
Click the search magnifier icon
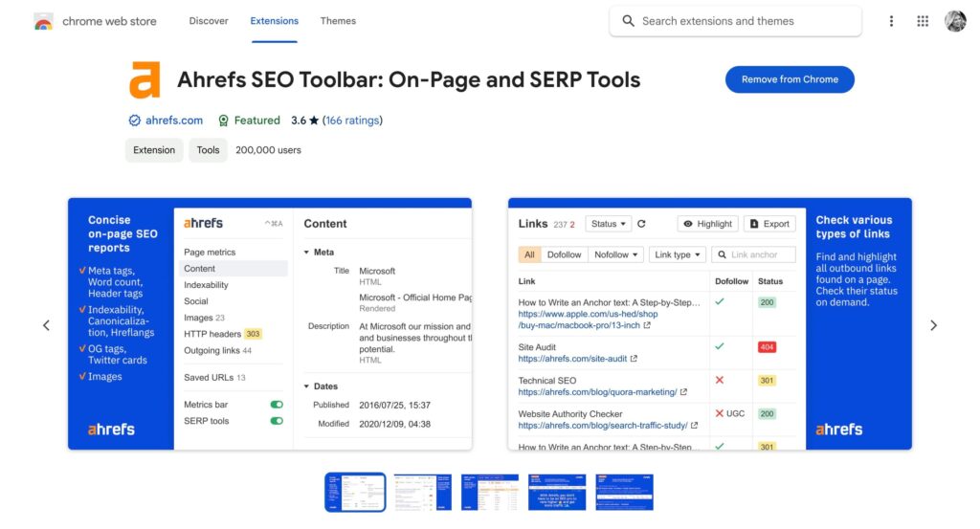coord(628,21)
